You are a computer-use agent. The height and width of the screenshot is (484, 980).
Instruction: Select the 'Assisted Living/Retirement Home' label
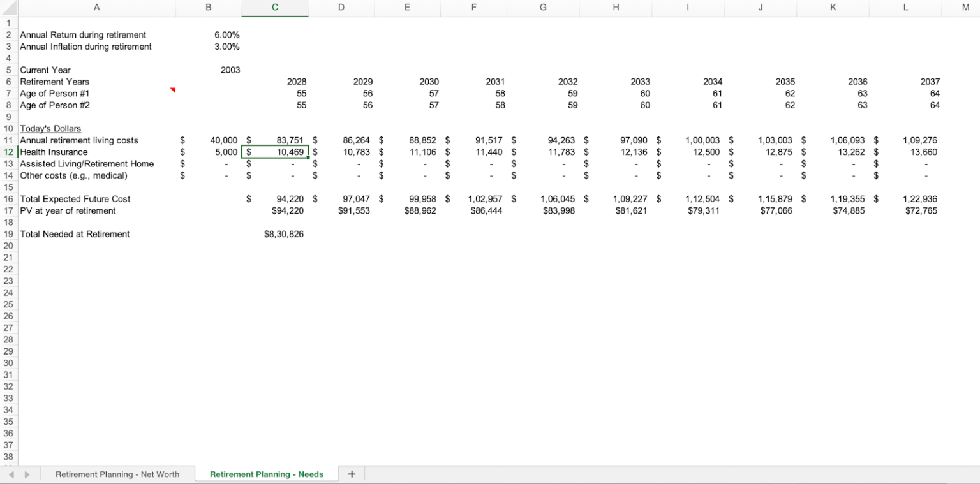87,164
